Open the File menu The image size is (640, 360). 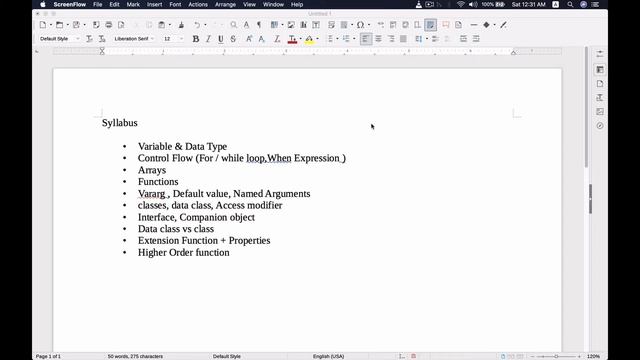(98, 4)
